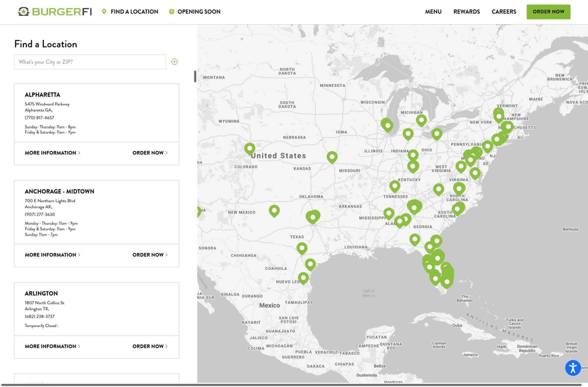
Task: Select the map pin in New Jersey
Action: (x=487, y=146)
